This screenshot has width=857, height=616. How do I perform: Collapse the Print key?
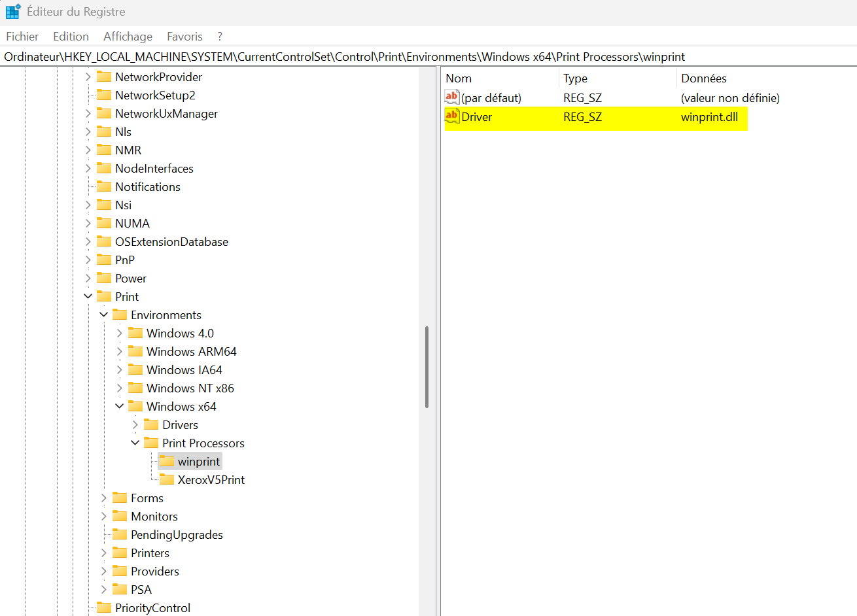pyautogui.click(x=88, y=297)
